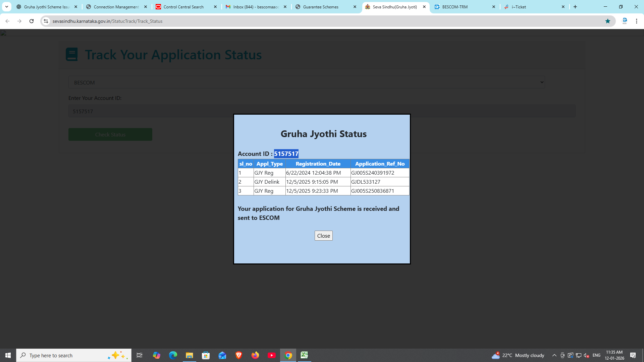The height and width of the screenshot is (362, 644).
Task: Open Excel from the taskbar
Action: click(x=304, y=355)
